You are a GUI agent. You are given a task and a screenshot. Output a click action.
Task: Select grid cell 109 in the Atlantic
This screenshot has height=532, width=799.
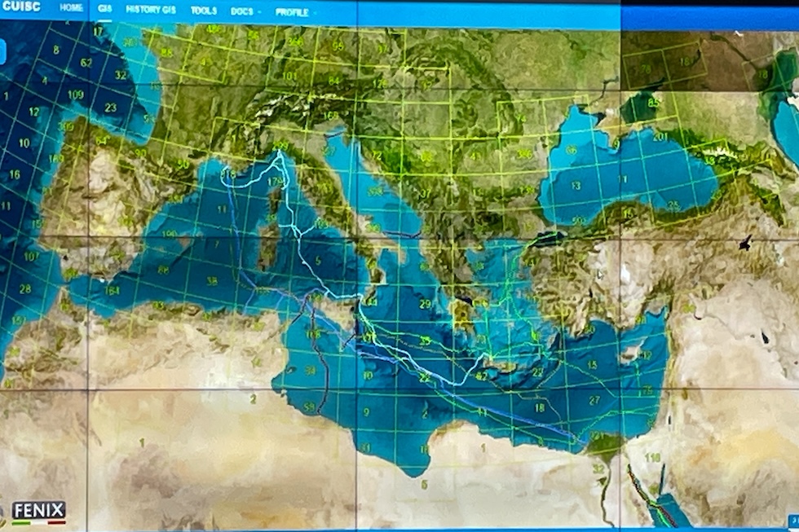tap(76, 95)
